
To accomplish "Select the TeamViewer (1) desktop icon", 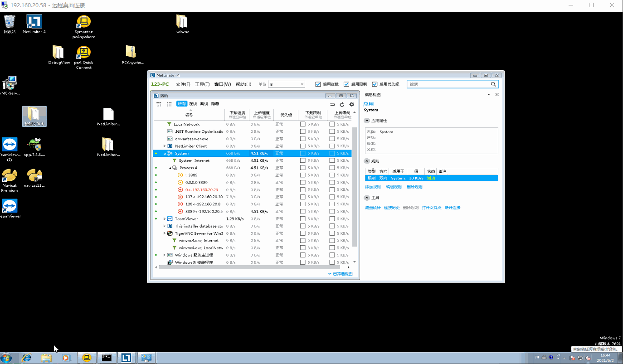I will 10,150.
